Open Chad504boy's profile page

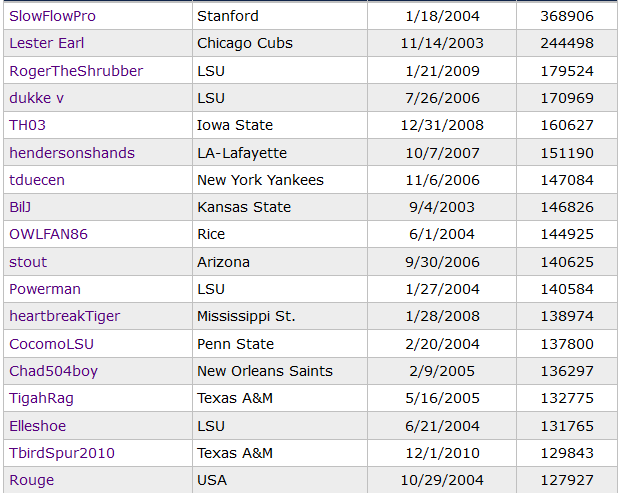(x=54, y=371)
